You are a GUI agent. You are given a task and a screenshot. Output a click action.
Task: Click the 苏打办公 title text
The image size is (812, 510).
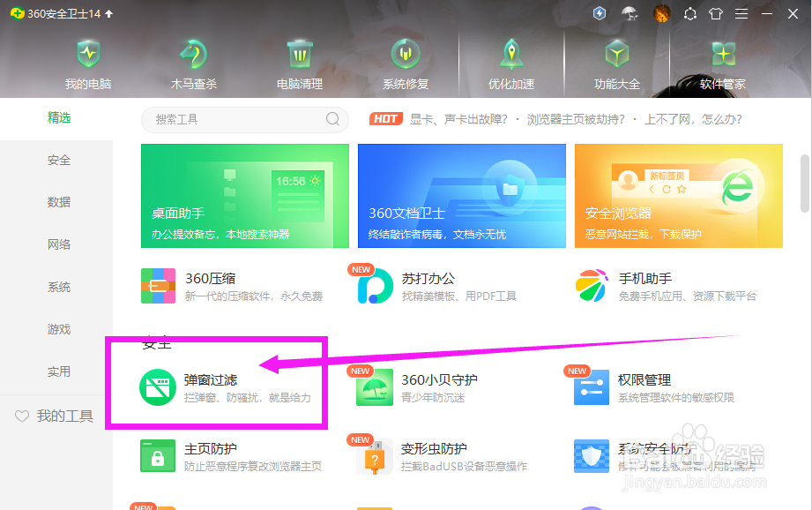[x=428, y=279]
